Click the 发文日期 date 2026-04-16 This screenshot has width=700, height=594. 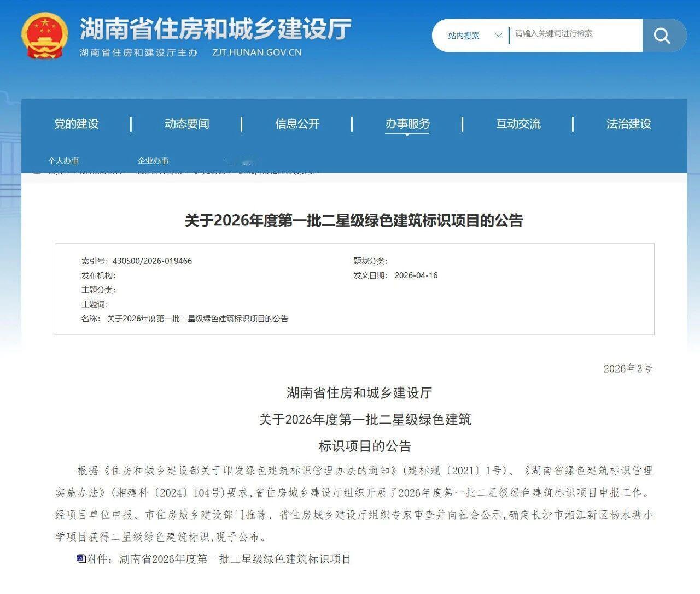tap(416, 275)
